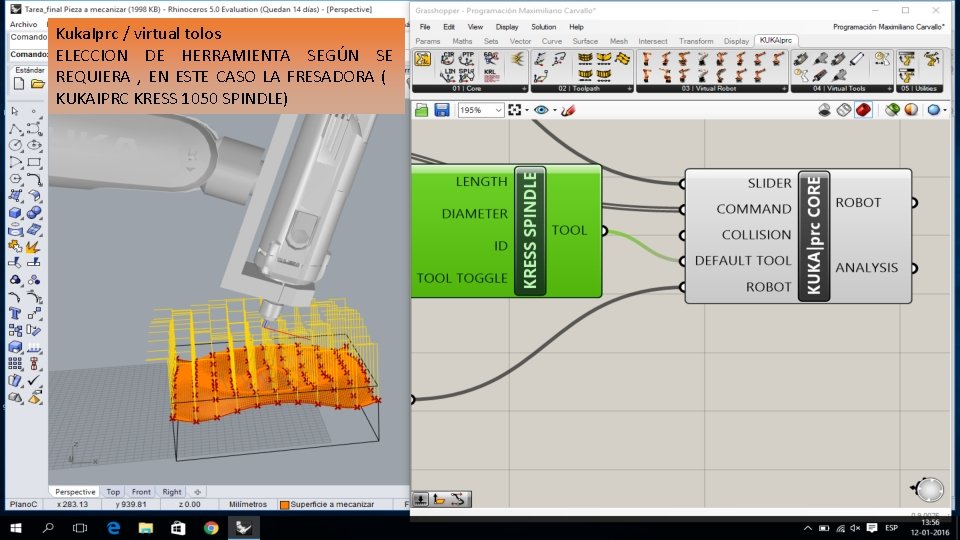Click the red sketch pen icon

(x=568, y=110)
